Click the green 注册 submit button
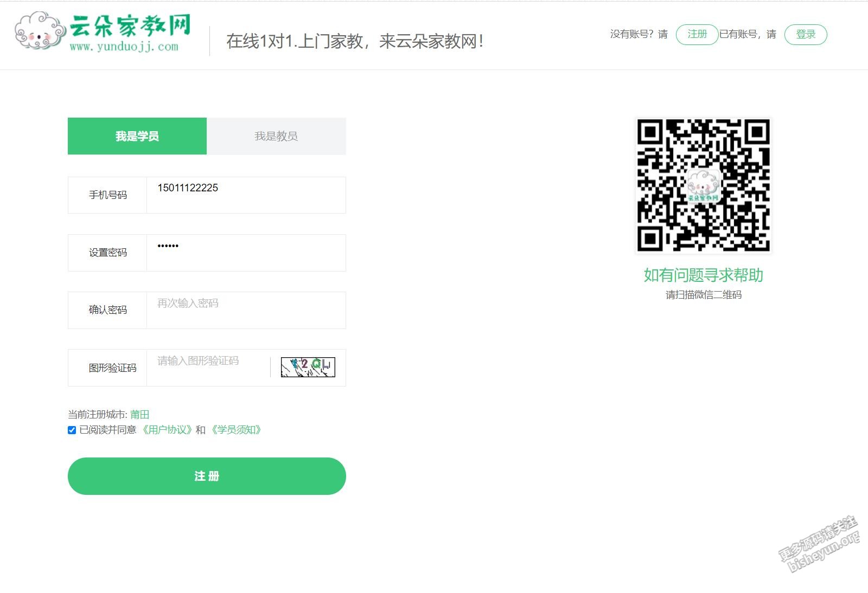Viewport: 868px width, 593px height. pyautogui.click(x=207, y=476)
